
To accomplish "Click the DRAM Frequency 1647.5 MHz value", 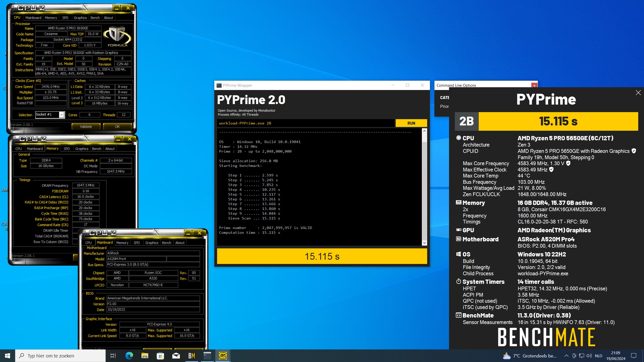I will click(86, 185).
